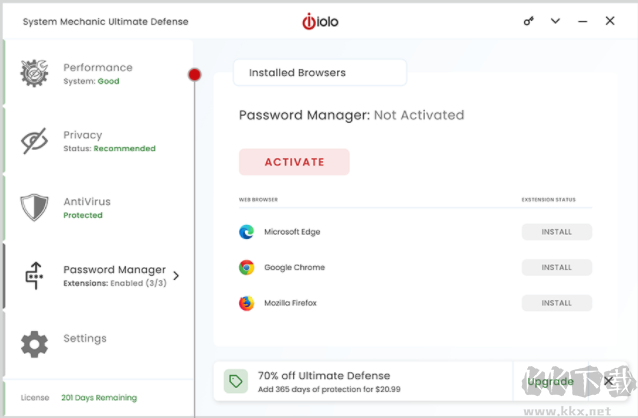The image size is (638, 418).
Task: Click the Settings gear icon
Action: click(35, 344)
